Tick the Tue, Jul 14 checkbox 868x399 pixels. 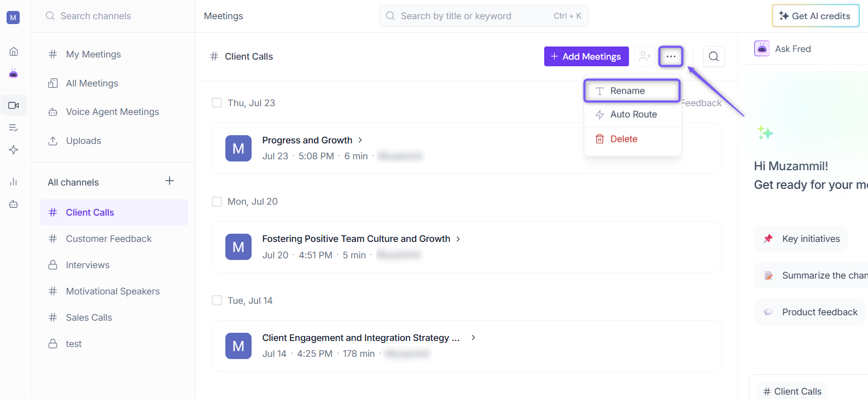217,300
